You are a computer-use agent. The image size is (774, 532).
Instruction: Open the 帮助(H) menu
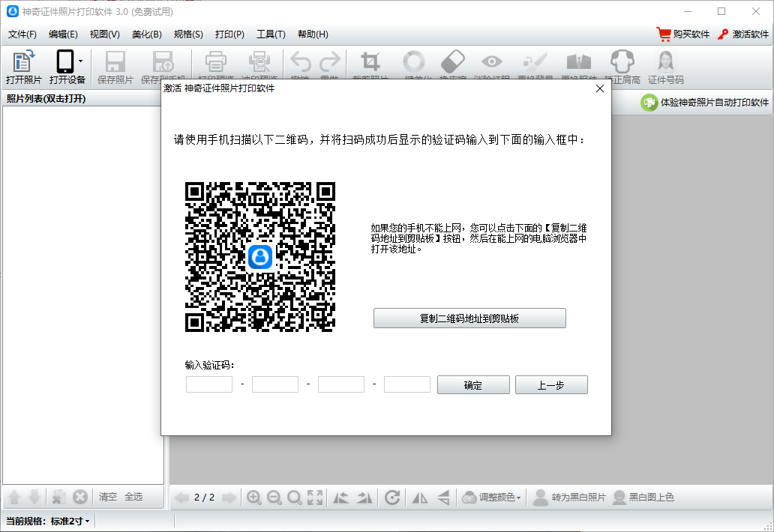[313, 34]
